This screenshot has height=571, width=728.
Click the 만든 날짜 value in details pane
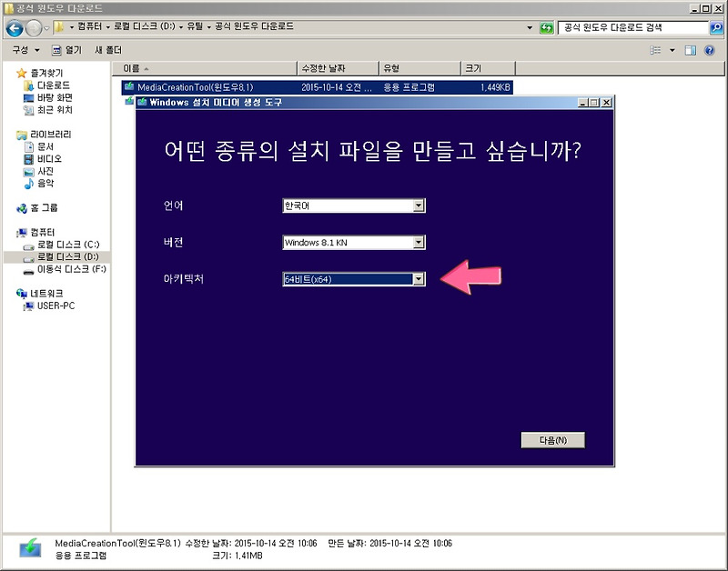pos(410,543)
